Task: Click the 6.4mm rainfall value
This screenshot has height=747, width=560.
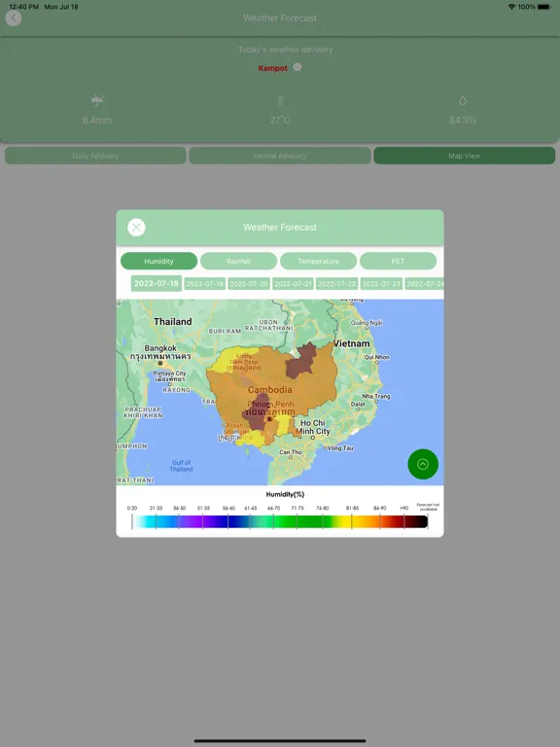Action: click(x=97, y=120)
